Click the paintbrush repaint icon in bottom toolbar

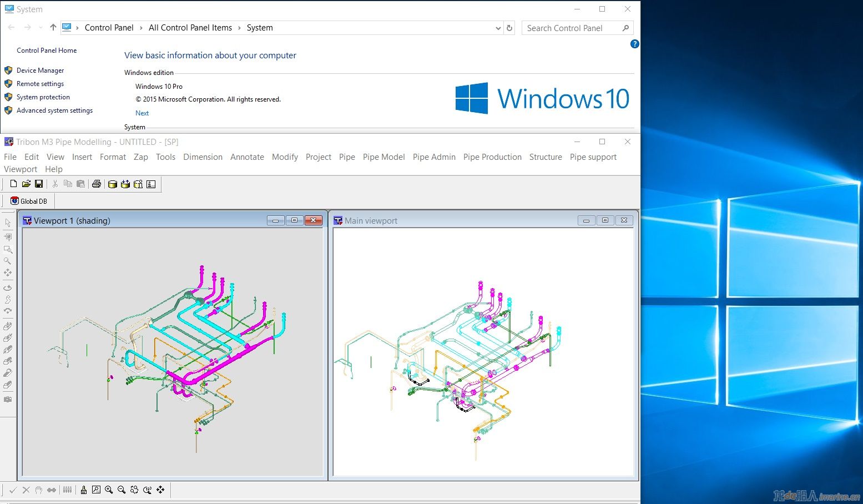[x=84, y=490]
